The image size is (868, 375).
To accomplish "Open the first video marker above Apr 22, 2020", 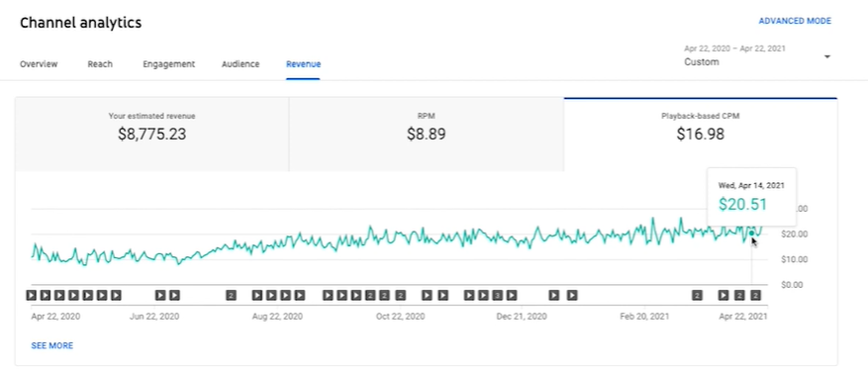I will [32, 296].
